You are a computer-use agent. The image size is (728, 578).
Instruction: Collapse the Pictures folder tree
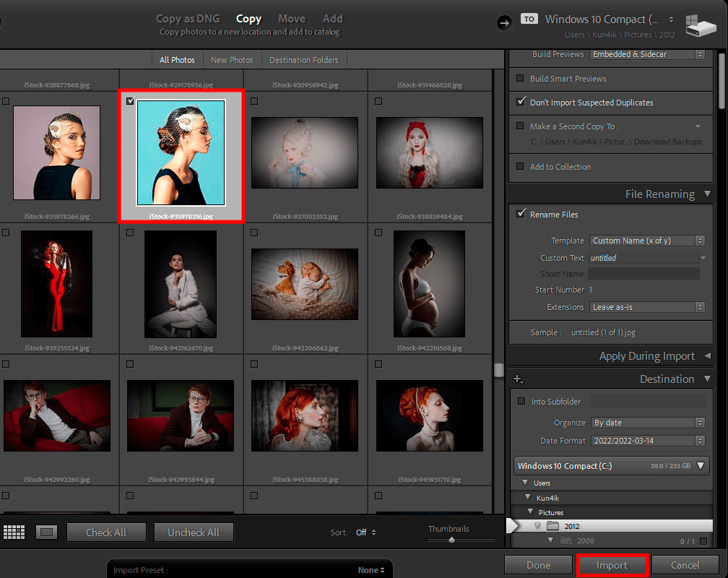[x=530, y=512]
